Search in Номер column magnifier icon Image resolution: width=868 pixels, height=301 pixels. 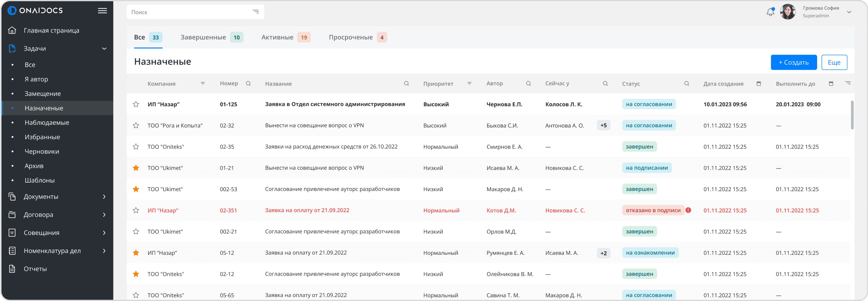248,84
